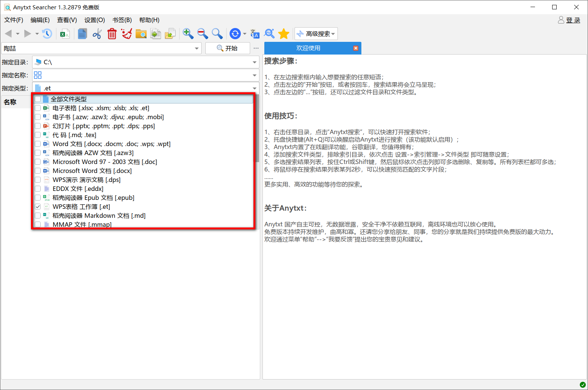This screenshot has height=390, width=588.
Task: Click the blue document copy icon
Action: tap(83, 34)
